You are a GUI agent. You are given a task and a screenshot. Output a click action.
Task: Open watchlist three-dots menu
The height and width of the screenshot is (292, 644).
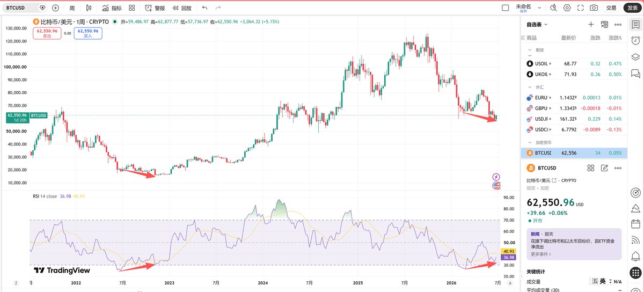tap(618, 25)
